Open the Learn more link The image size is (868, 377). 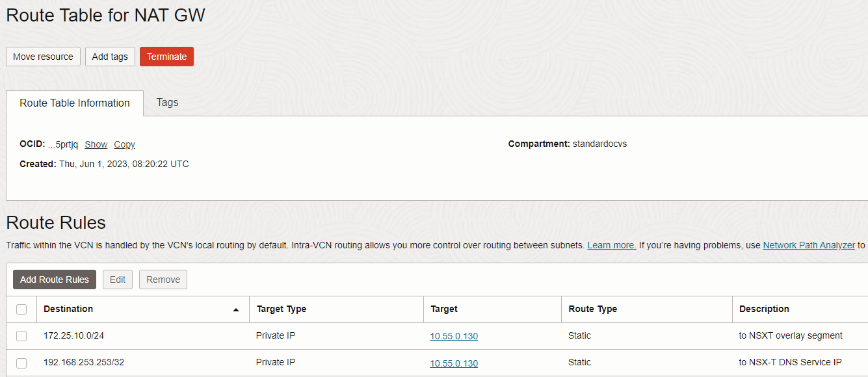611,245
